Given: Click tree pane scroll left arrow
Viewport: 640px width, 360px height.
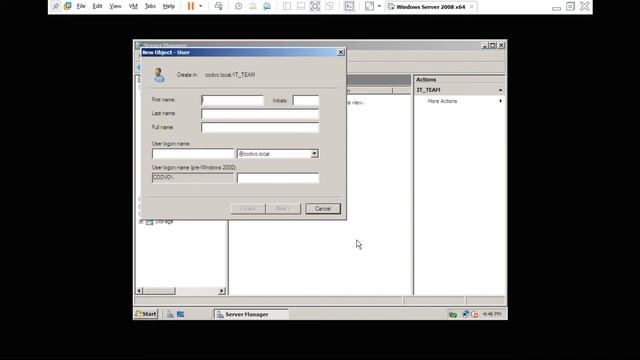Looking at the screenshot, I should 139,291.
